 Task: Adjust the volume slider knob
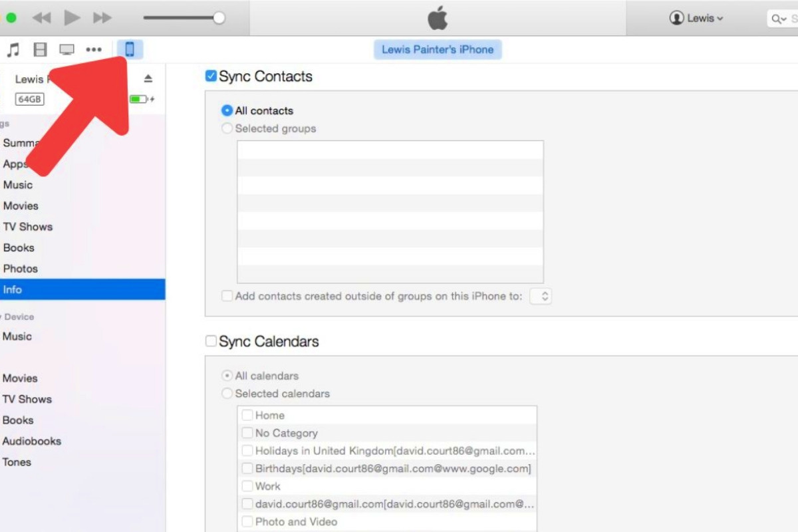(x=219, y=18)
